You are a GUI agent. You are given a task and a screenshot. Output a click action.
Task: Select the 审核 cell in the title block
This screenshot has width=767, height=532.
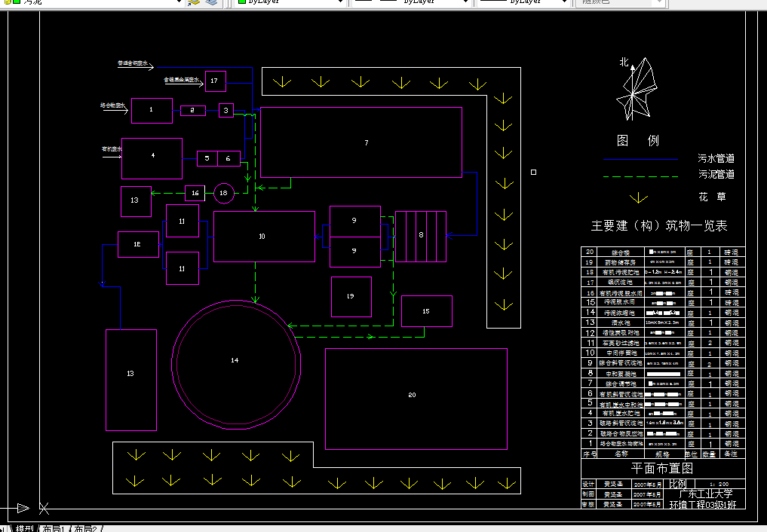tap(588, 504)
